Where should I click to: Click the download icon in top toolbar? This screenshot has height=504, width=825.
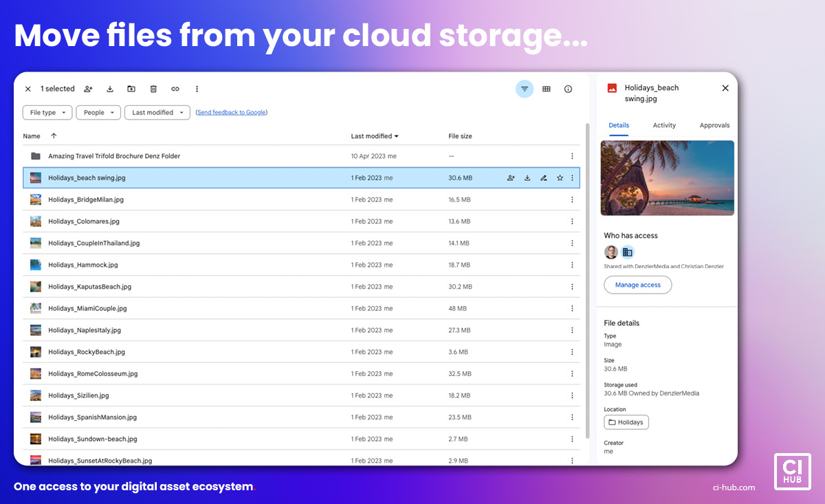point(110,89)
